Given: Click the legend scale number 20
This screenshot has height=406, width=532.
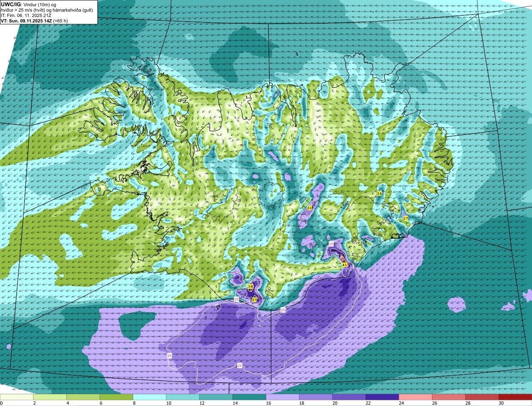Looking at the screenshot, I should click(x=335, y=403).
